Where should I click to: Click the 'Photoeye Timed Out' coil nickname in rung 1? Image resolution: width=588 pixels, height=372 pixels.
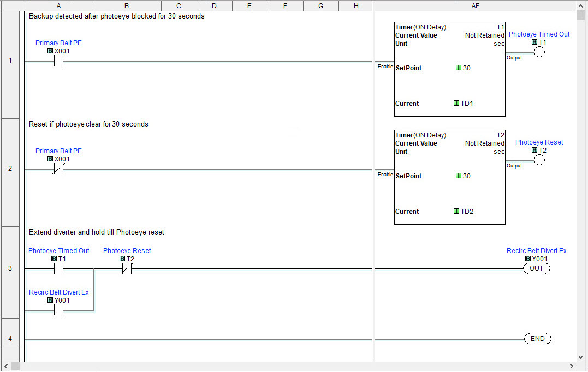point(539,34)
